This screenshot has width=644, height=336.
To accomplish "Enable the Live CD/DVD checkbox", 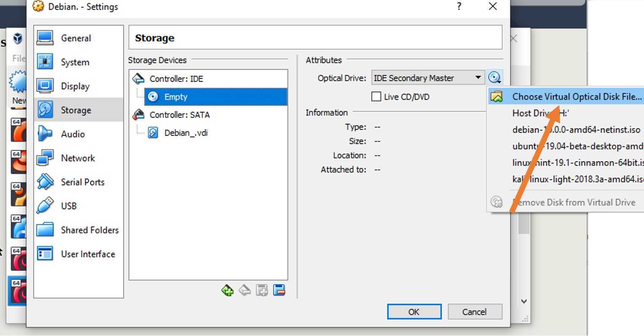I will coord(376,97).
